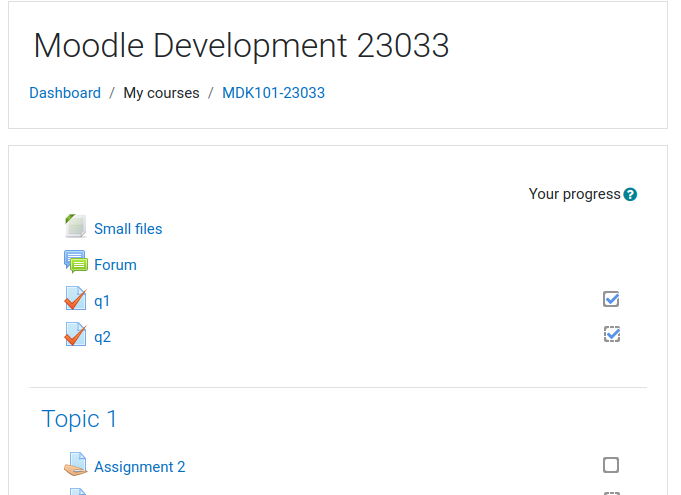The height and width of the screenshot is (495, 681).
Task: Open the MDK101-23033 breadcrumb link
Action: click(x=273, y=93)
